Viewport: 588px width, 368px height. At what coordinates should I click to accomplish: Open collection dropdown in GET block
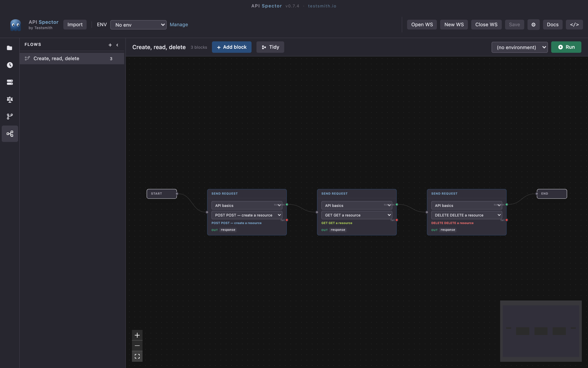356,205
